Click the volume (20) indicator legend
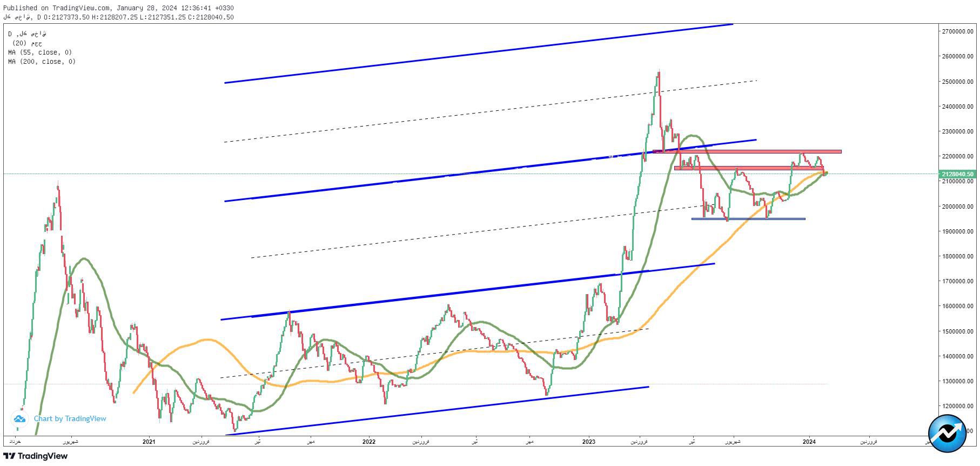Viewport: 980px width, 466px height. pos(27,43)
